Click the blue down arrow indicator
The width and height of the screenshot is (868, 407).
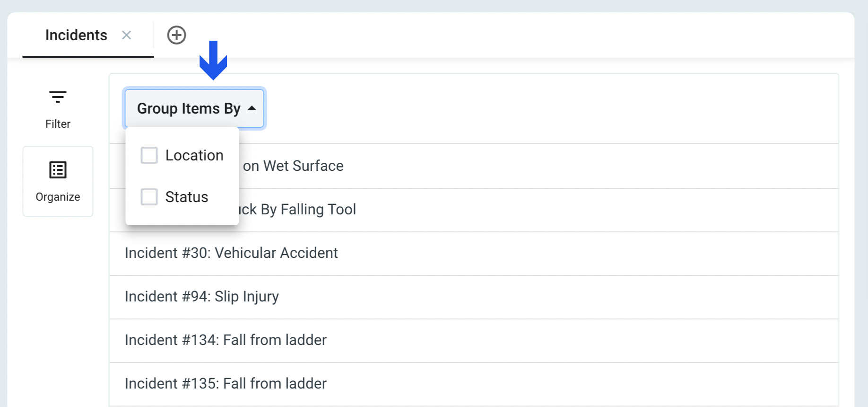[213, 60]
